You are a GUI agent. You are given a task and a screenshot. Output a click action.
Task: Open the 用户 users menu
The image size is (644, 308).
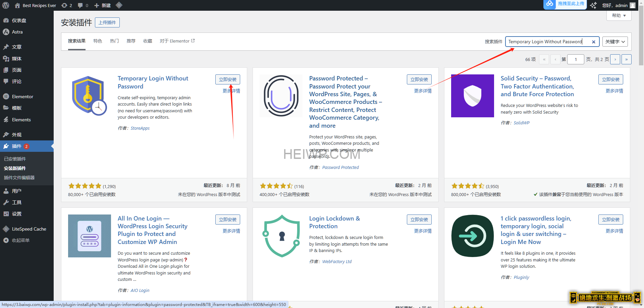coord(27,191)
